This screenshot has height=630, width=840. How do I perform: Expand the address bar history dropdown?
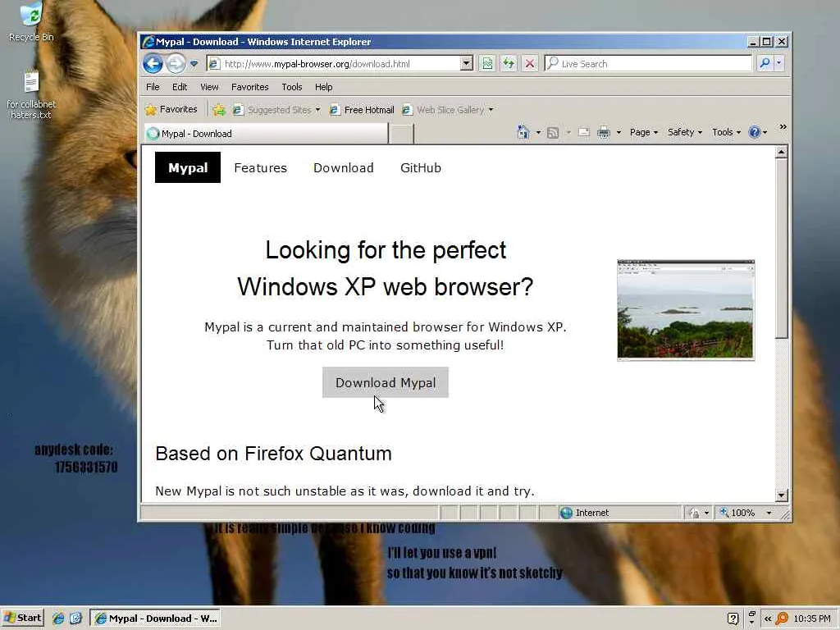pos(467,64)
